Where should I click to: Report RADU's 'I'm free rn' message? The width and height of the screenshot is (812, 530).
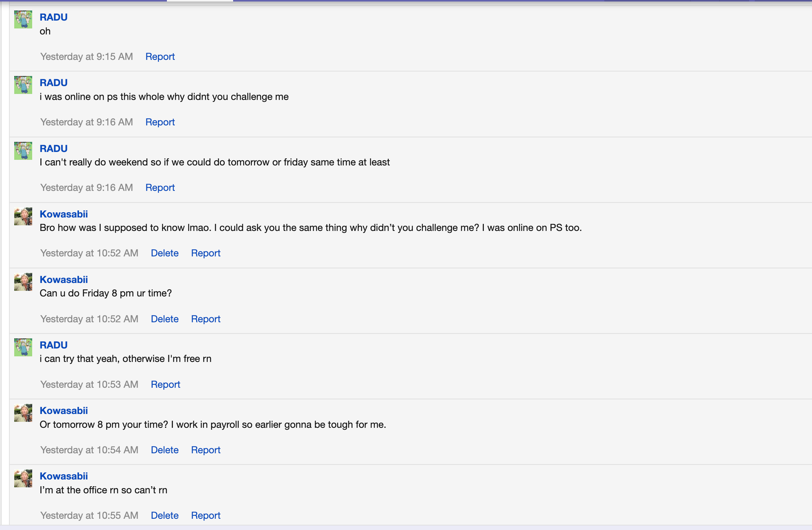pyautogui.click(x=166, y=384)
